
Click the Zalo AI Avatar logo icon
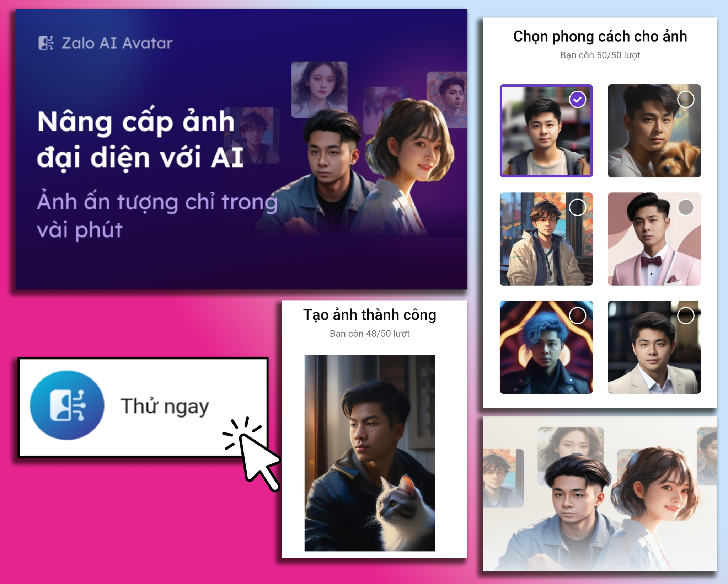pyautogui.click(x=45, y=43)
